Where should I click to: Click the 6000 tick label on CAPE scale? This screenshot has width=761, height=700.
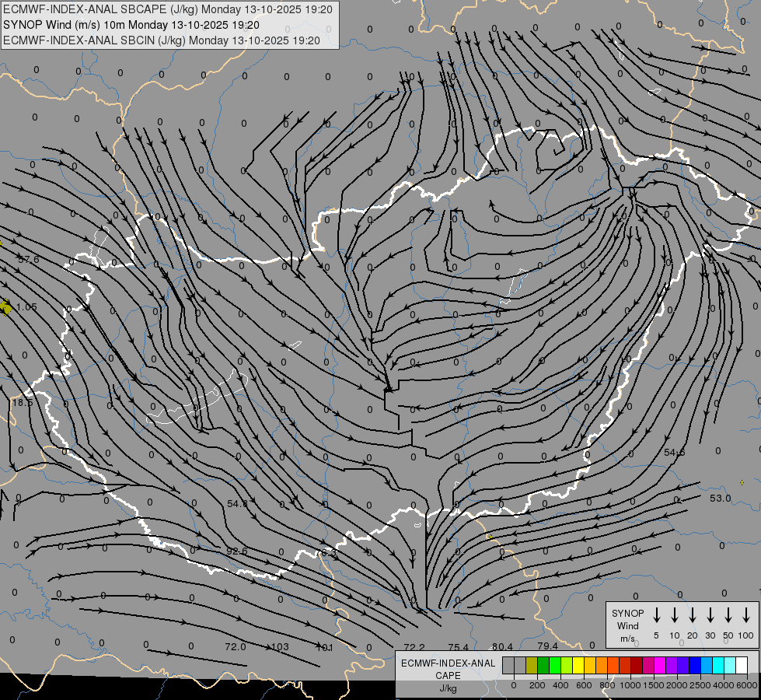click(x=747, y=685)
